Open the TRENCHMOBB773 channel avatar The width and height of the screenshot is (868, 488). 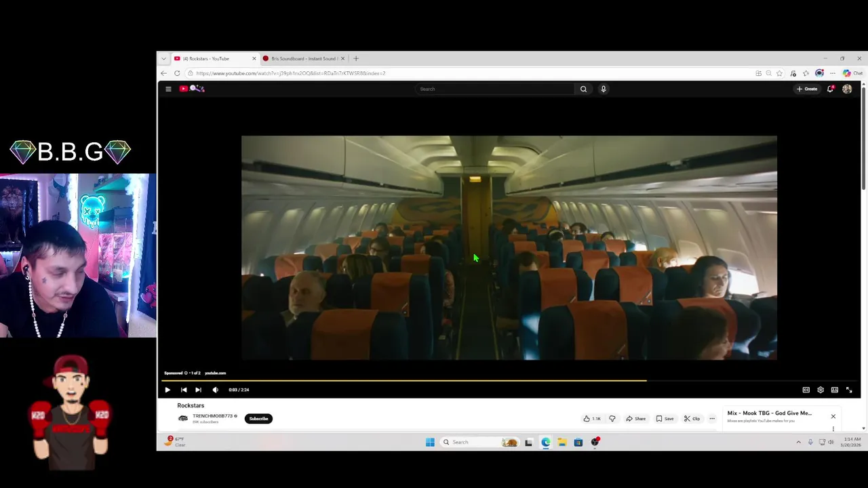183,419
